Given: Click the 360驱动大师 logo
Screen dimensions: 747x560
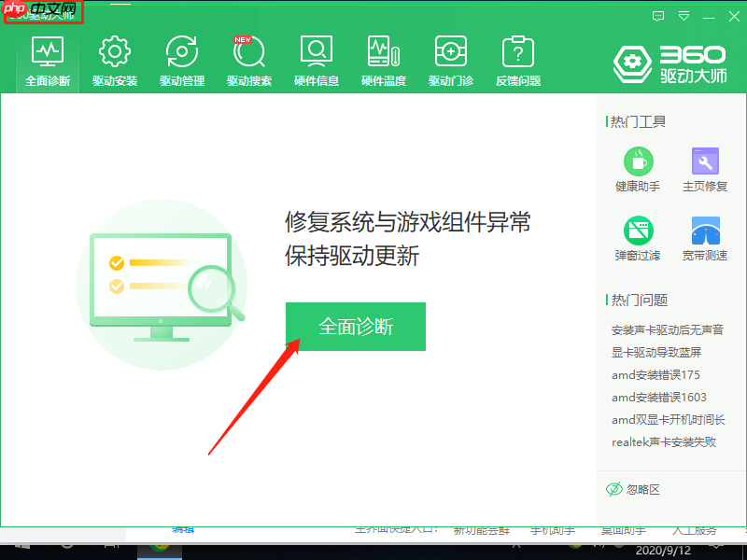Looking at the screenshot, I should (670, 64).
